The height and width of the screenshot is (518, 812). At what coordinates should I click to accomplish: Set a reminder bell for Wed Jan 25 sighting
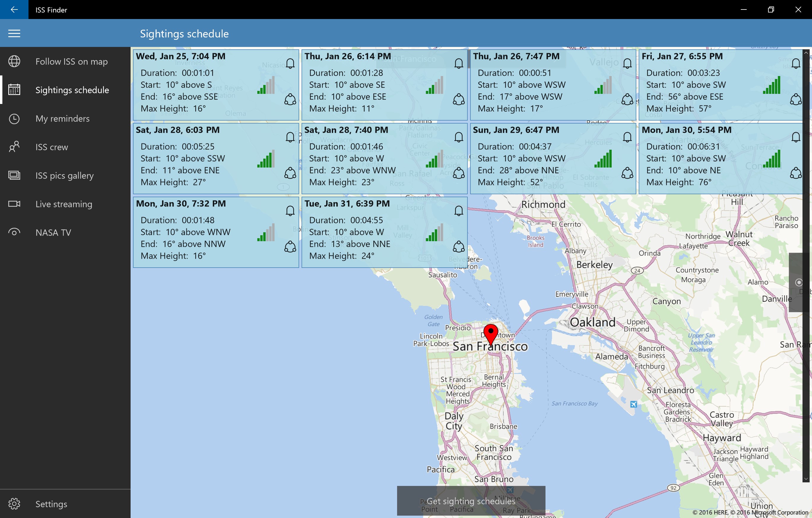tap(290, 63)
